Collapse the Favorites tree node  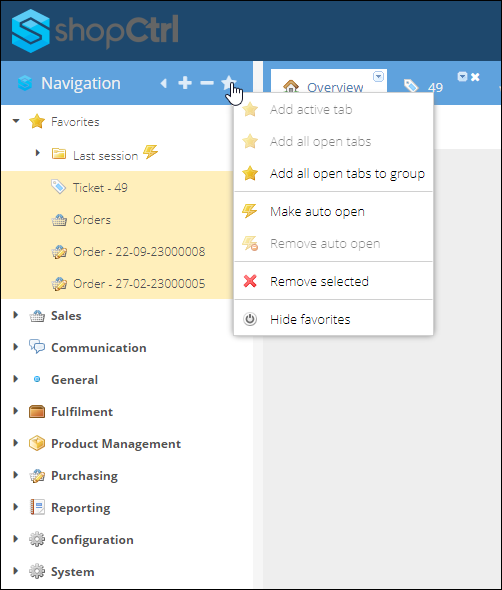(16, 121)
